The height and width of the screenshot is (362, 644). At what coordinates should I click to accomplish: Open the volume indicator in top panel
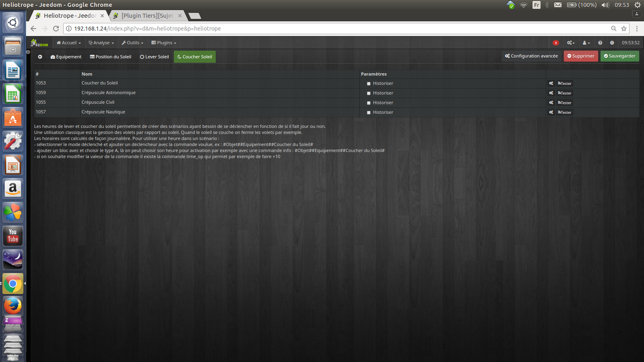coord(605,5)
